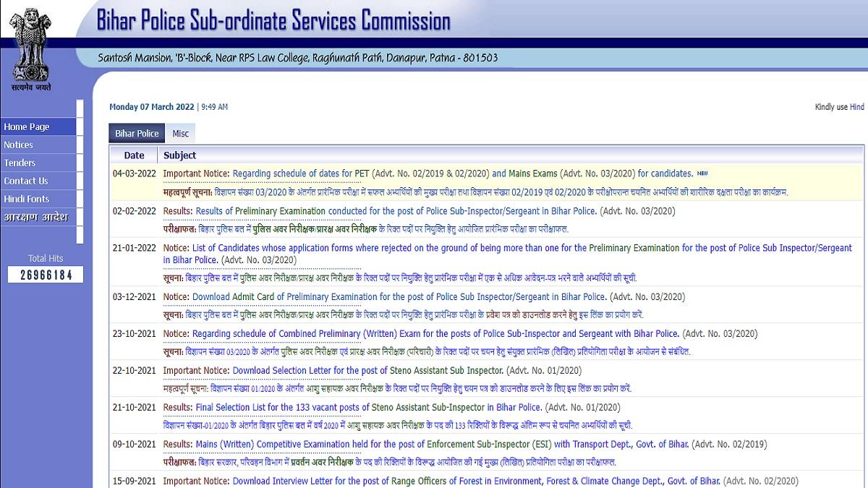The width and height of the screenshot is (868, 488).
Task: Open the आरक्षण आदेश menu item
Action: click(35, 218)
